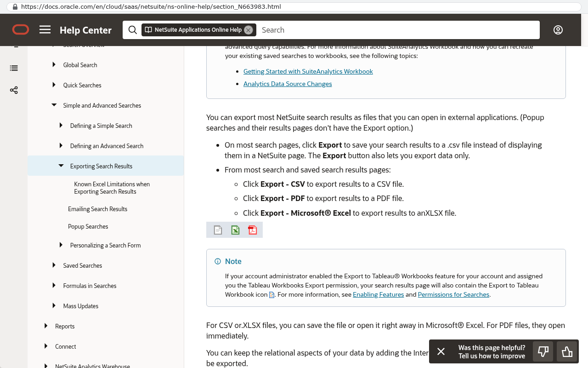Open Getting Started with SuiteAnalytics Workbook link
The image size is (588, 368).
point(308,71)
